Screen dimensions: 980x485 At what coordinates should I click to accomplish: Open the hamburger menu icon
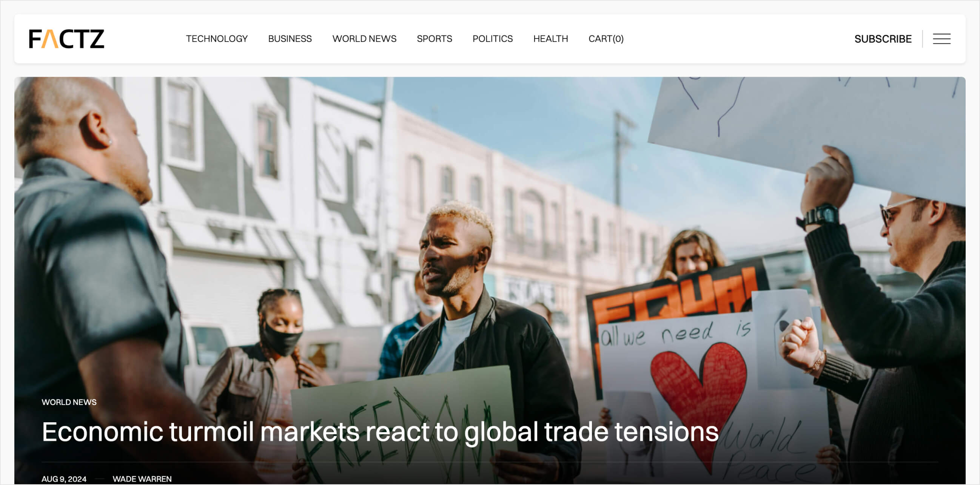click(x=941, y=39)
